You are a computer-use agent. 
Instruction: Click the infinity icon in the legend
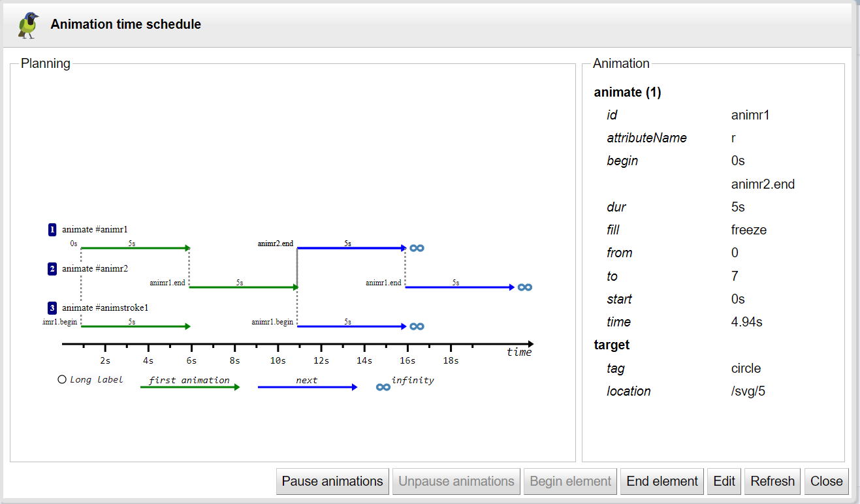[x=383, y=387]
